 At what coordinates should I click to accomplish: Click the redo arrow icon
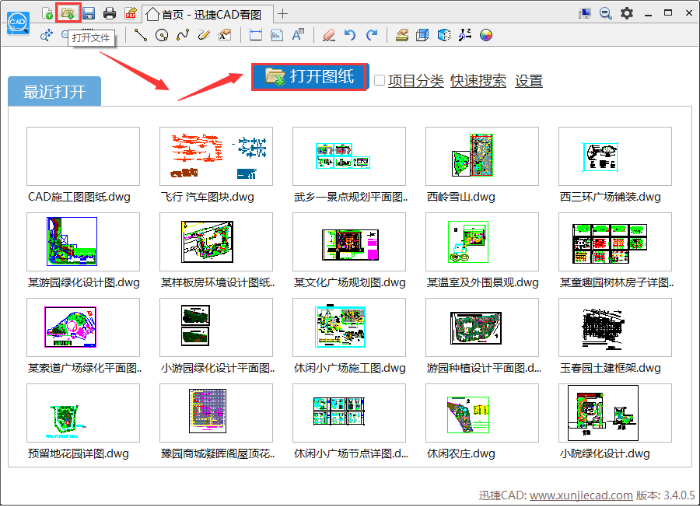click(x=372, y=36)
